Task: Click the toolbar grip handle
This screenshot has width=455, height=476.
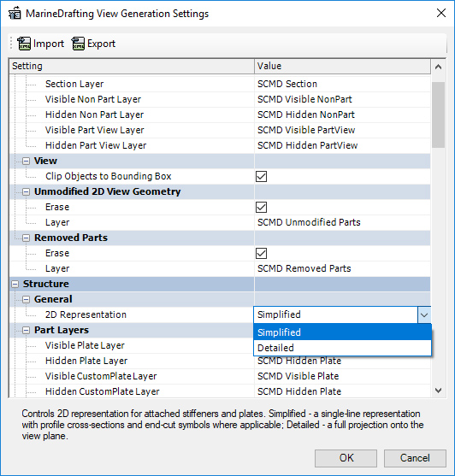Action: tap(11, 43)
